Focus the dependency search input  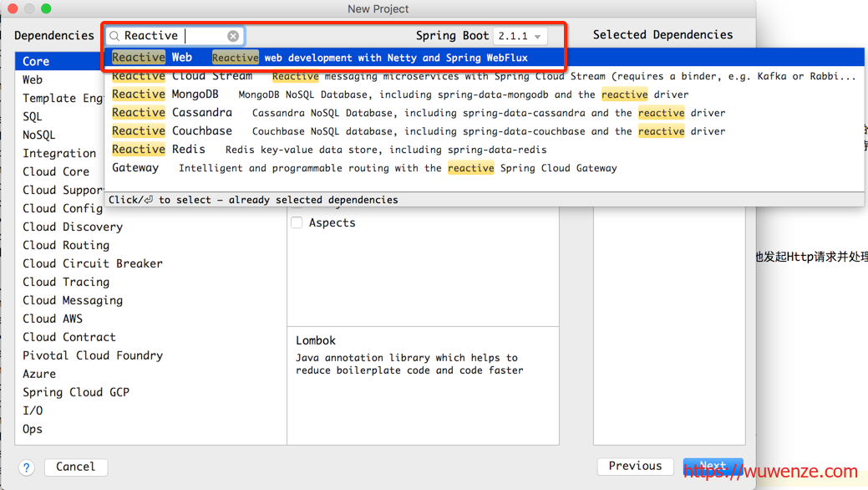[x=175, y=36]
